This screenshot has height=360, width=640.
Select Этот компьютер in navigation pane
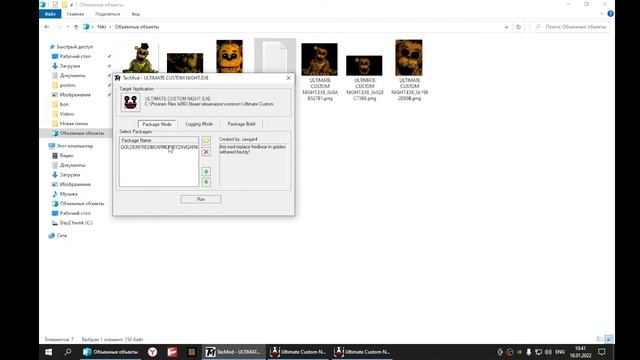(x=75, y=146)
